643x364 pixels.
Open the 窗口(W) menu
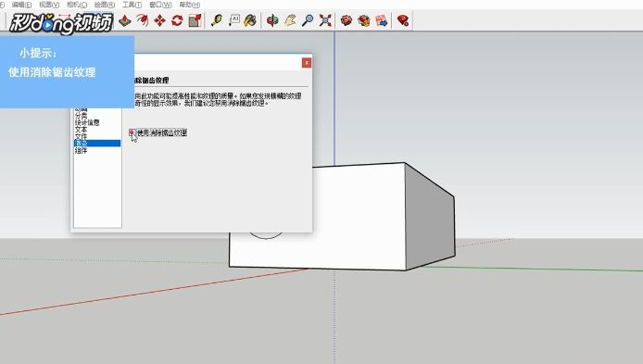click(160, 5)
